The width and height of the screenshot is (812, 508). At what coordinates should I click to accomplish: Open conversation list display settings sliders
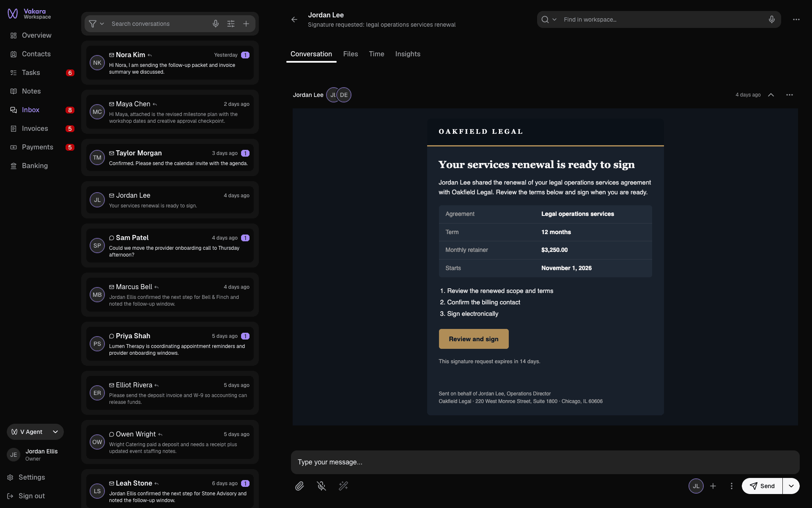[231, 24]
